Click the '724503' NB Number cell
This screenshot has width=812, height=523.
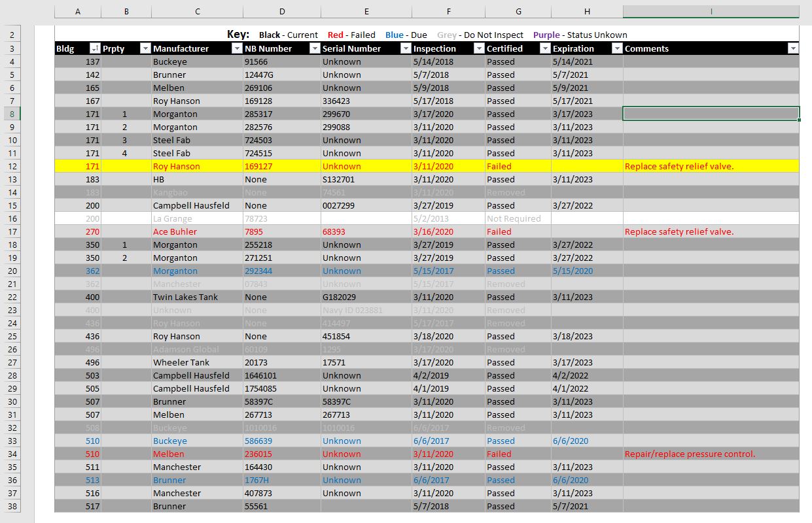tap(282, 140)
